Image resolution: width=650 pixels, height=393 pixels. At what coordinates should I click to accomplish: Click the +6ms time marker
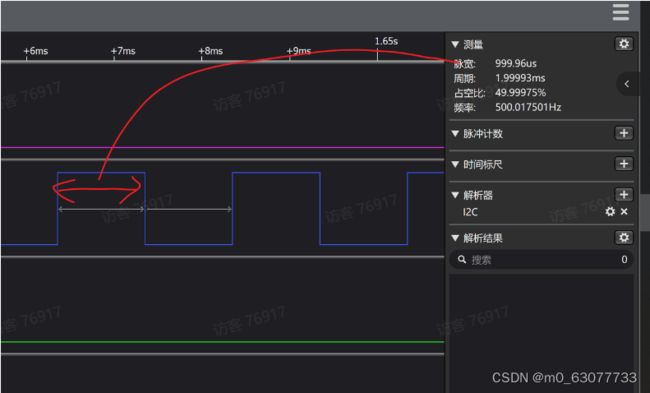(x=36, y=51)
